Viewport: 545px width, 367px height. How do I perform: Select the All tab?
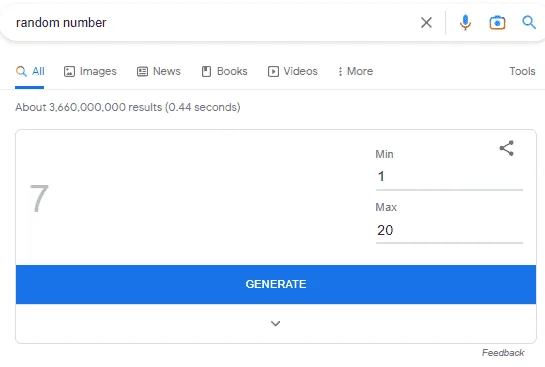(30, 71)
